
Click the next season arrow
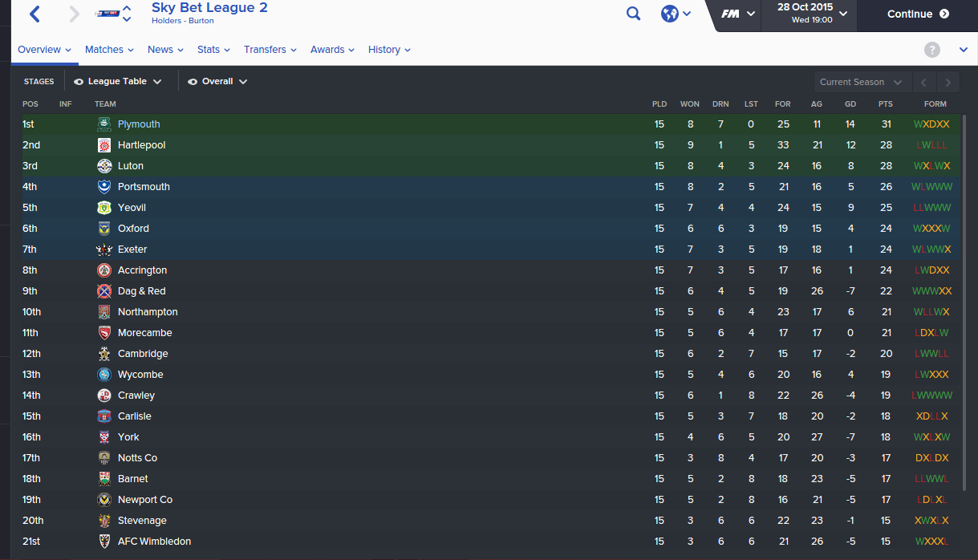click(948, 82)
